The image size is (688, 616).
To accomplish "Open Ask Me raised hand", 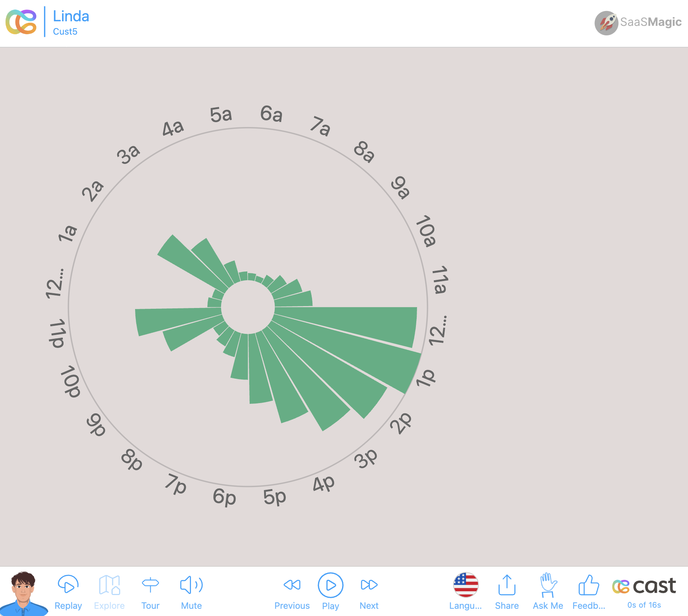I will pos(548,585).
